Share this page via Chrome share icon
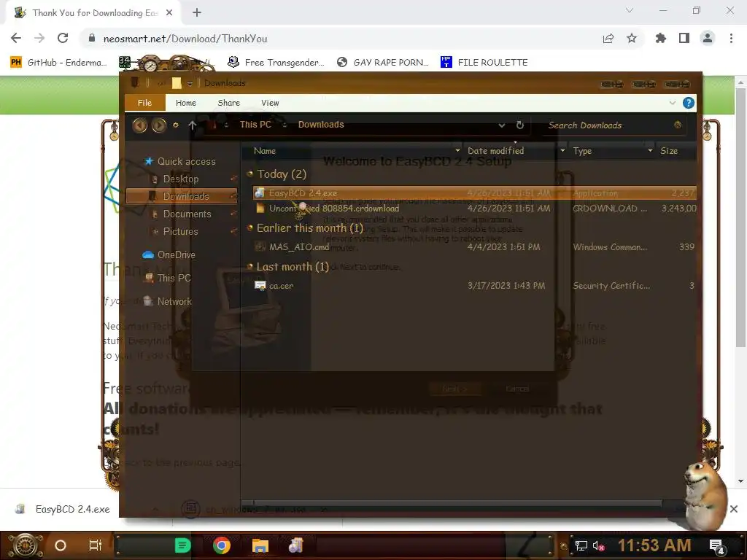This screenshot has width=747, height=560. pyautogui.click(x=608, y=38)
